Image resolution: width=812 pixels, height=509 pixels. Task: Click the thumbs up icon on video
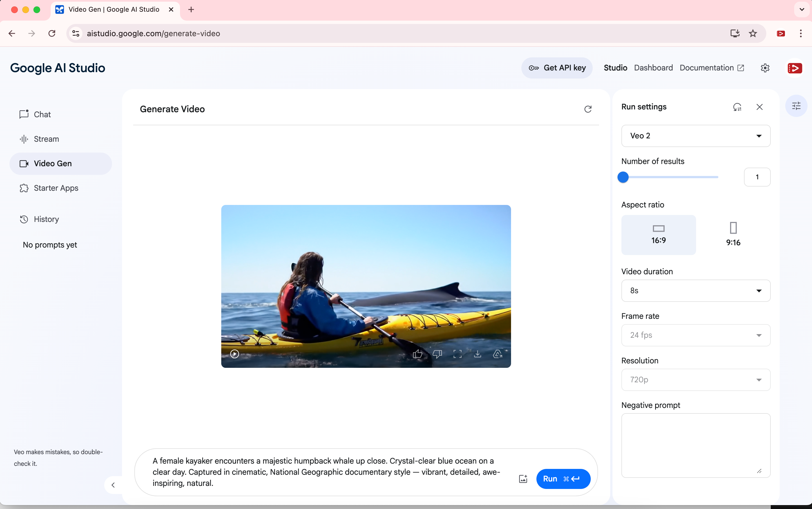pyautogui.click(x=417, y=354)
